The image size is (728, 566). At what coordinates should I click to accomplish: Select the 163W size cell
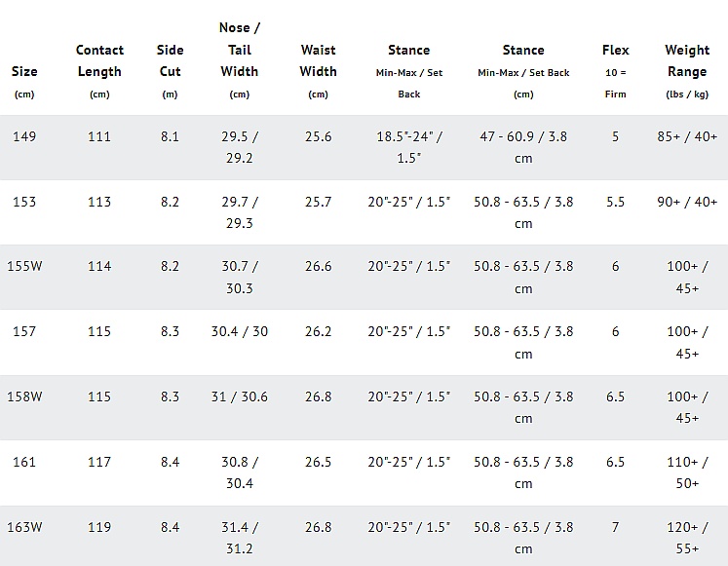pyautogui.click(x=24, y=527)
